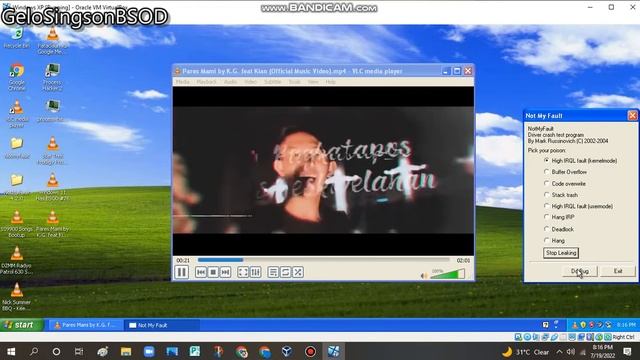The image size is (640, 360).
Task: Select the Google Chrome desktop shortcut
Action: click(x=17, y=76)
